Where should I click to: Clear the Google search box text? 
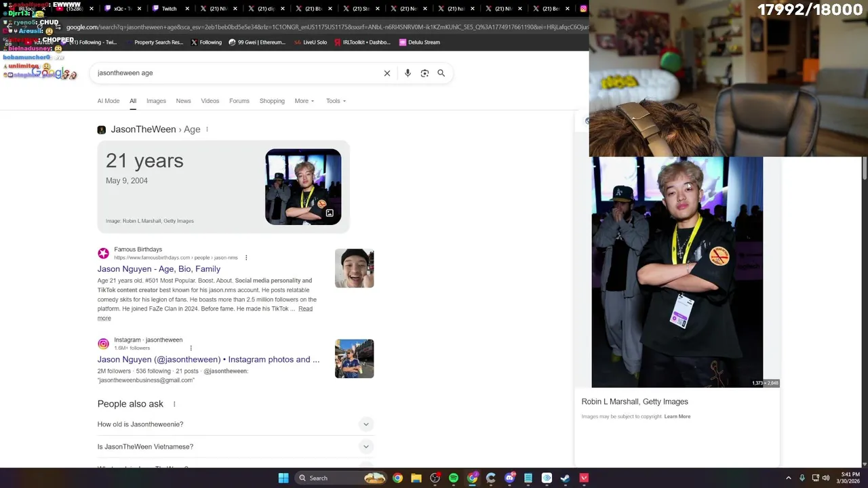coord(387,73)
